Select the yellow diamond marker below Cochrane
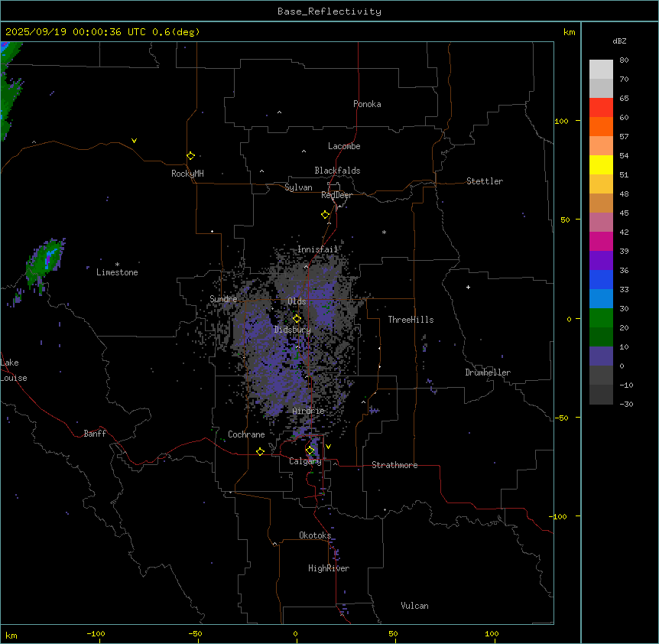Image resolution: width=659 pixels, height=644 pixels. coord(260,451)
